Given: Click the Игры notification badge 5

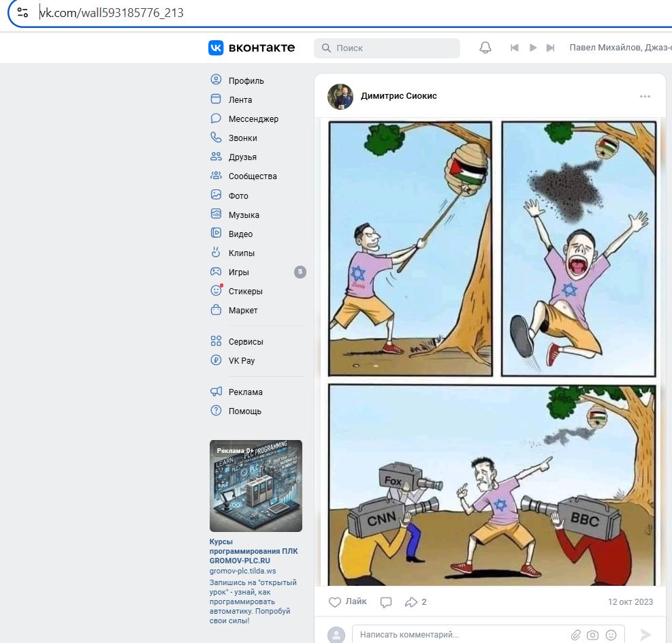Looking at the screenshot, I should click(300, 272).
